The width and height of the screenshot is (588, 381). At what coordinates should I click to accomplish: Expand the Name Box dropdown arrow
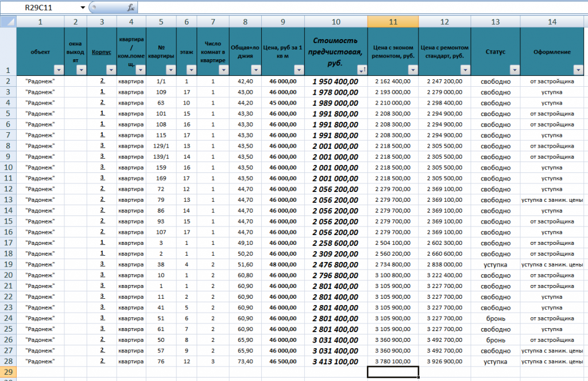(x=83, y=8)
